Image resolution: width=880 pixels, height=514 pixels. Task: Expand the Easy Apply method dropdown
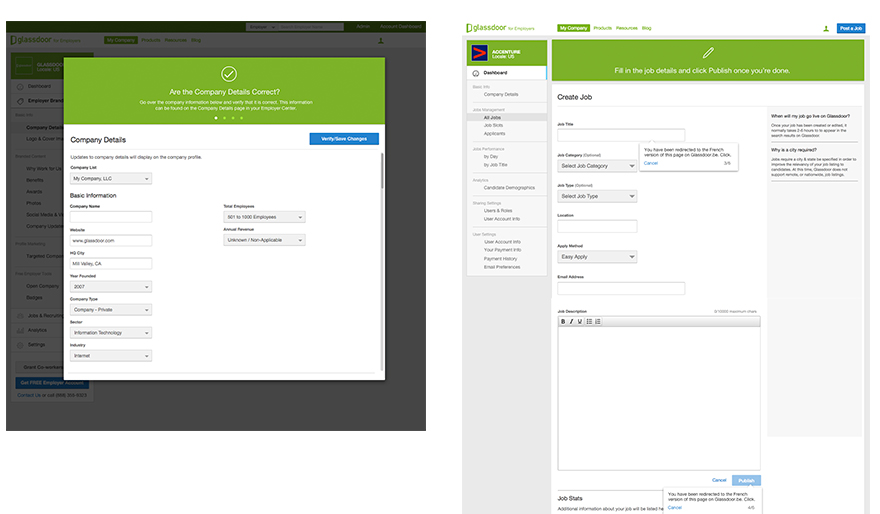(x=597, y=257)
